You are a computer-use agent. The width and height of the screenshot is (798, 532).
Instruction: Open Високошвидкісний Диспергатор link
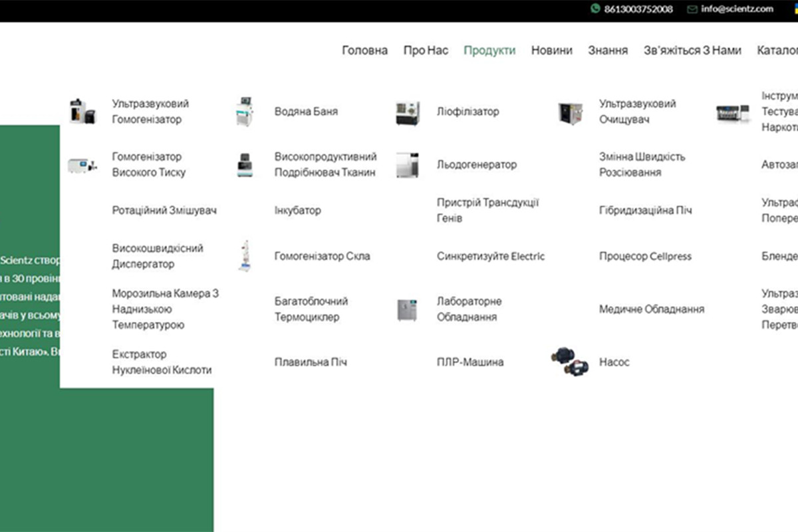point(158,256)
